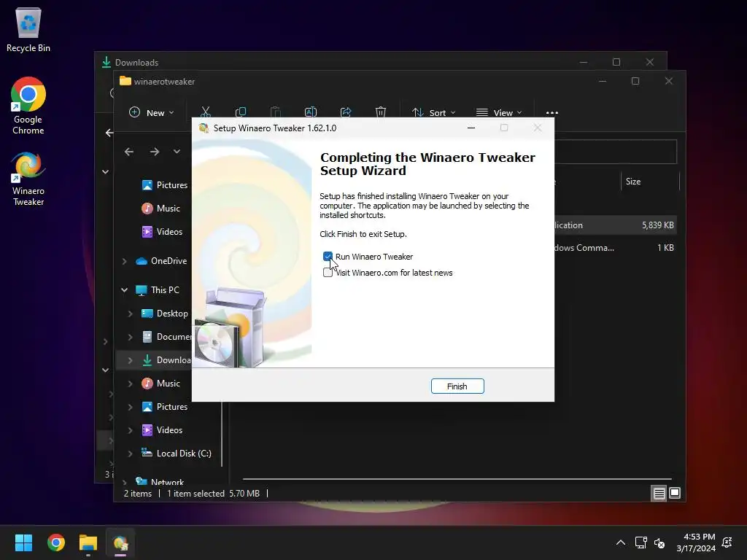Minimize the Setup Winaero Tweaker dialog
The image size is (747, 560).
(x=471, y=128)
